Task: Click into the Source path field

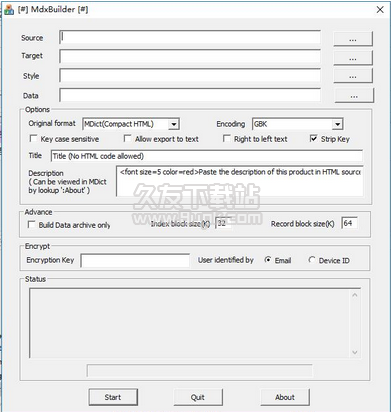Action: coord(190,37)
